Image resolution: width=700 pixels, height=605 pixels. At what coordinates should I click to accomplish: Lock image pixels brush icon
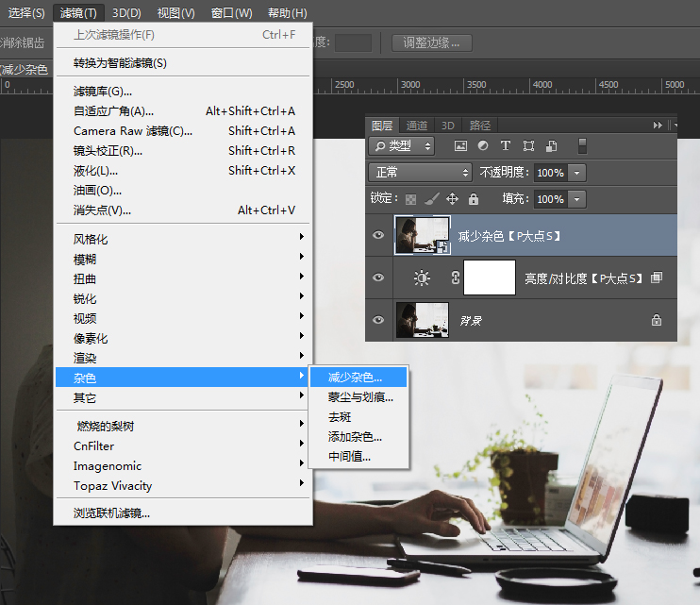point(432,199)
